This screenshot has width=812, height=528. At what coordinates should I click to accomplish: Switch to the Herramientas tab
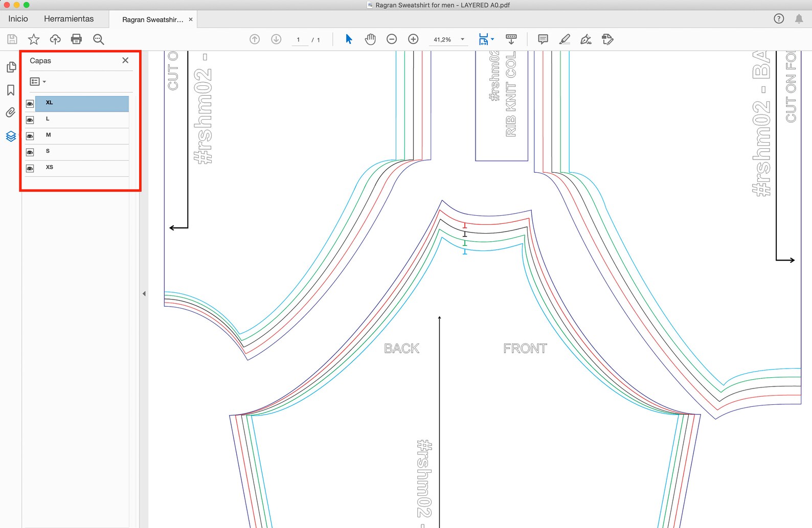coord(69,19)
